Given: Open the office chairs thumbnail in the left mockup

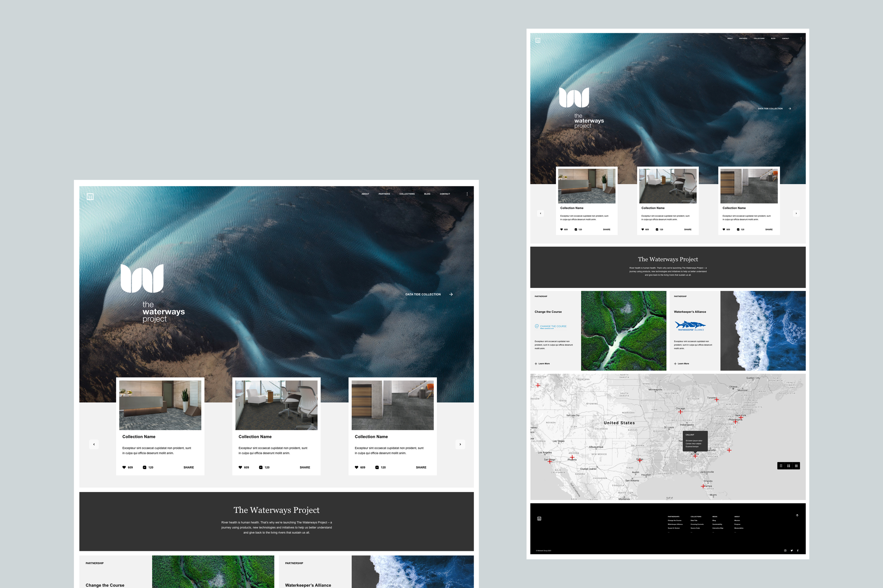Looking at the screenshot, I should [277, 405].
